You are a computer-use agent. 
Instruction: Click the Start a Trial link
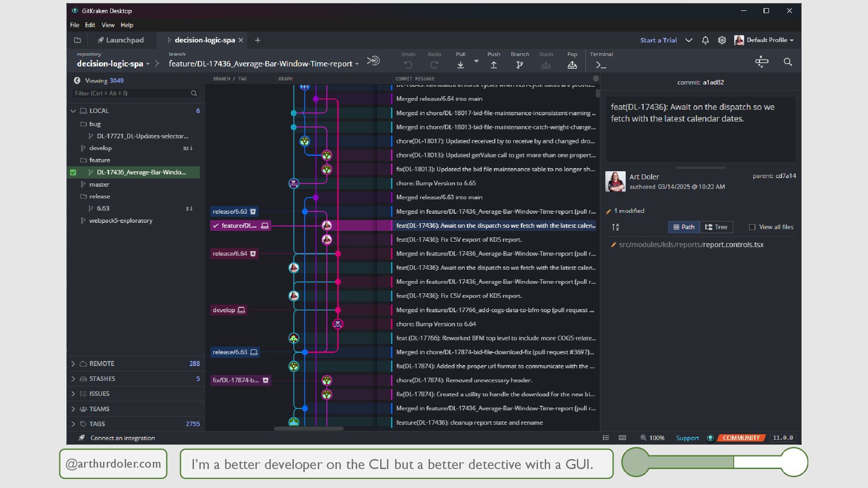tap(658, 40)
